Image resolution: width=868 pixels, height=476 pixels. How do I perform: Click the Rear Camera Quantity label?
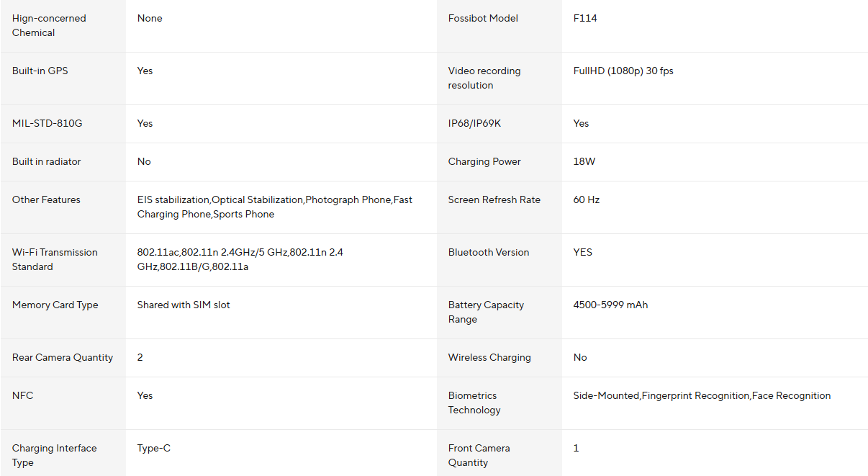point(63,358)
